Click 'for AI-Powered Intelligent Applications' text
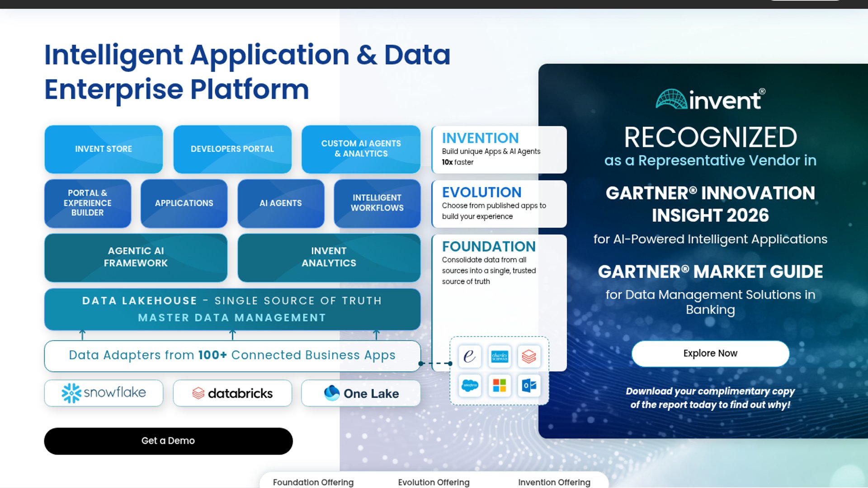Image resolution: width=868 pixels, height=488 pixels. point(710,239)
